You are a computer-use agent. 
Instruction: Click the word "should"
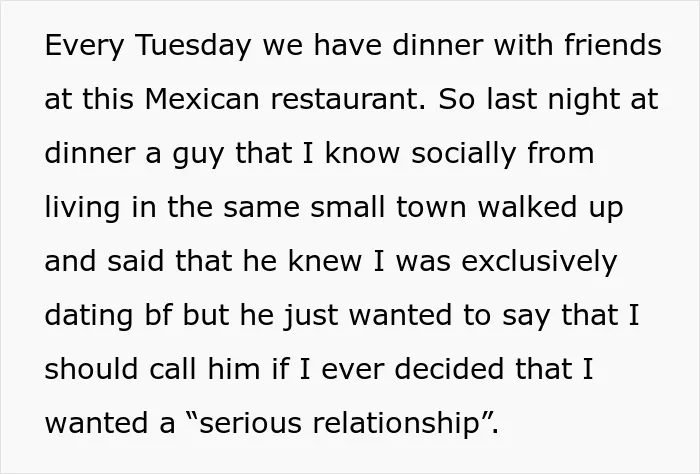(91, 369)
